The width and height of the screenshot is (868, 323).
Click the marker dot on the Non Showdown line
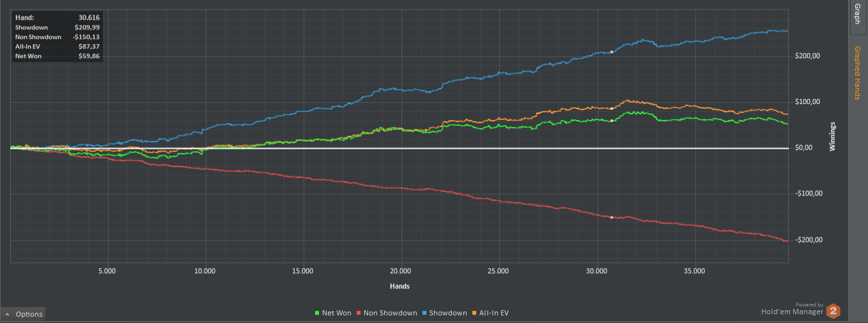(612, 218)
